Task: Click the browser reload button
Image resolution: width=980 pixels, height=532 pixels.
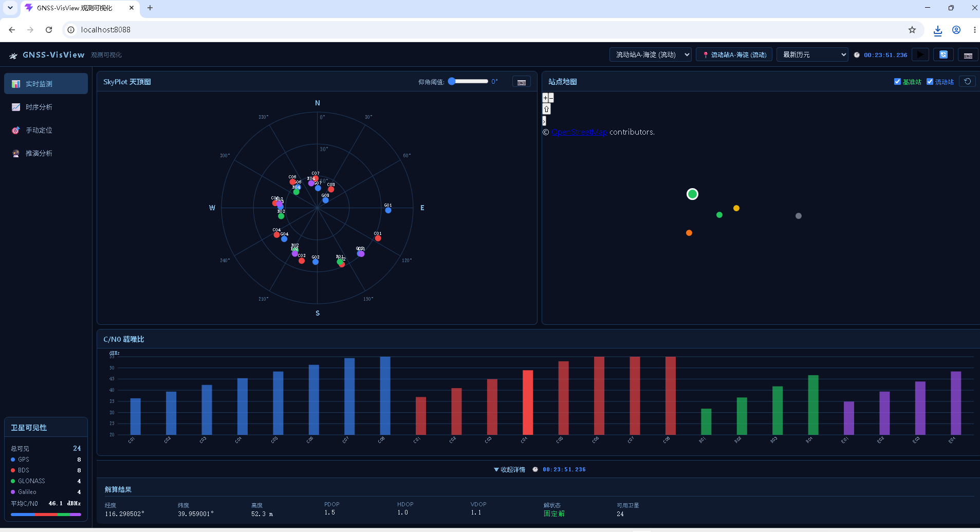Action: click(49, 30)
